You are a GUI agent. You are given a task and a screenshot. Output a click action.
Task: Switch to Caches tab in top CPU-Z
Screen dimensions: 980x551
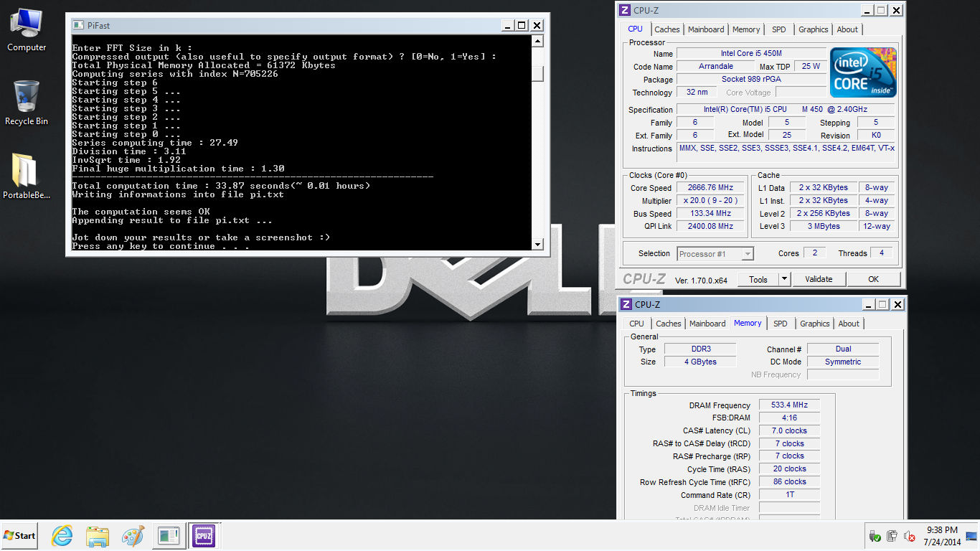click(667, 29)
